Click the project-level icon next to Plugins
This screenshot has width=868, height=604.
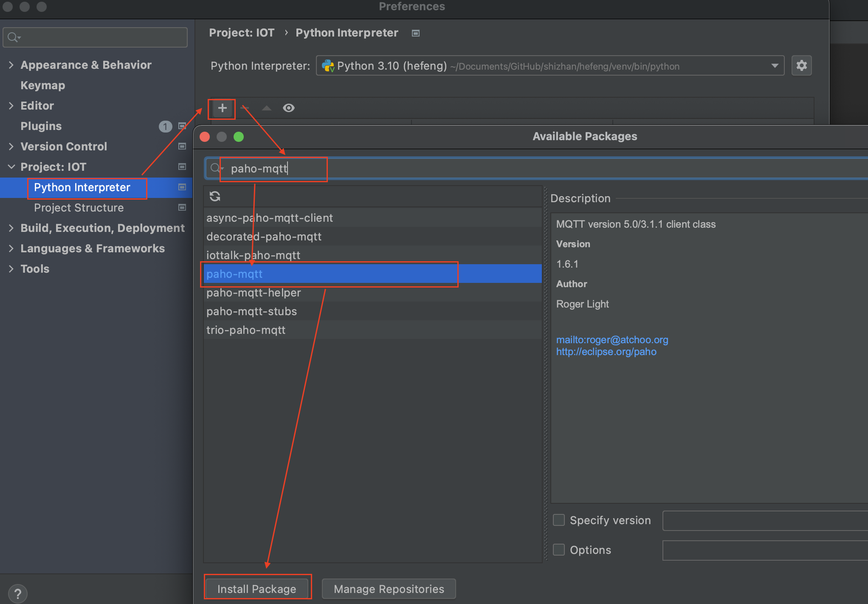click(x=182, y=126)
